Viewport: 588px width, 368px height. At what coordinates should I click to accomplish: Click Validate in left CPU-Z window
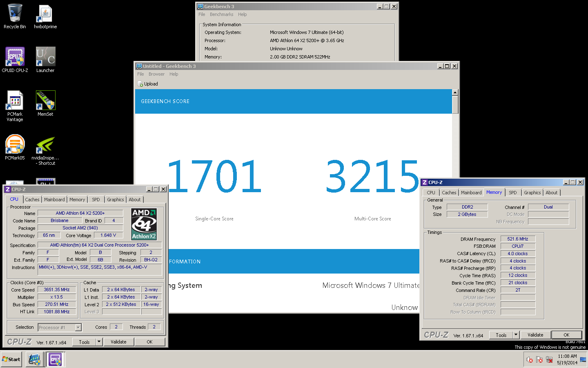click(x=118, y=342)
